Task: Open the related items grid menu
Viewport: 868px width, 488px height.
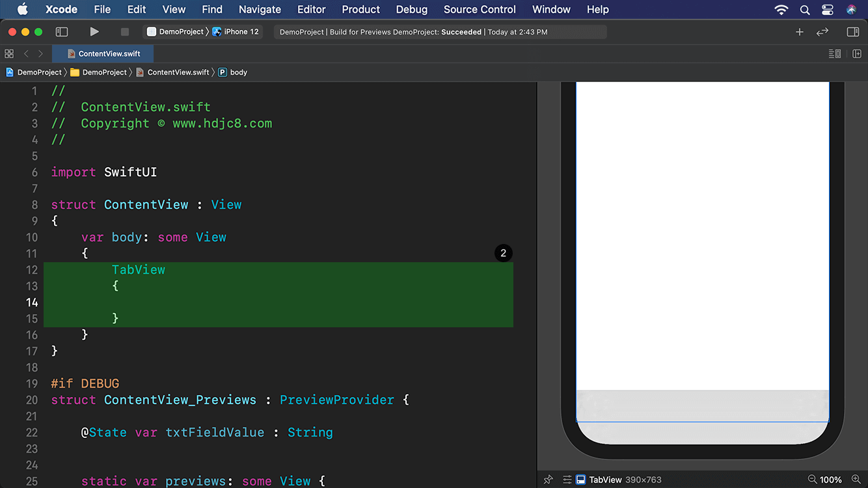Action: tap(9, 53)
